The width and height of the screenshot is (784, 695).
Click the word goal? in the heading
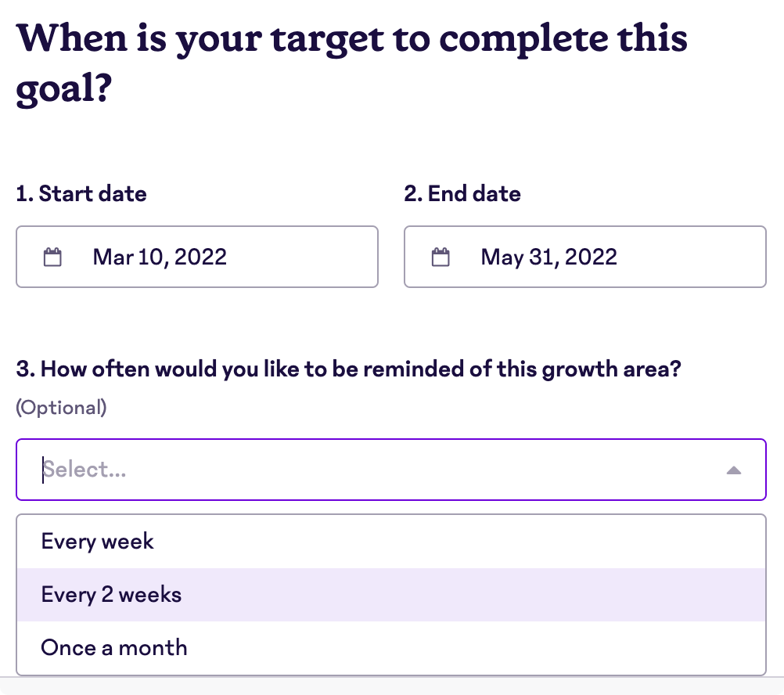[x=63, y=88]
